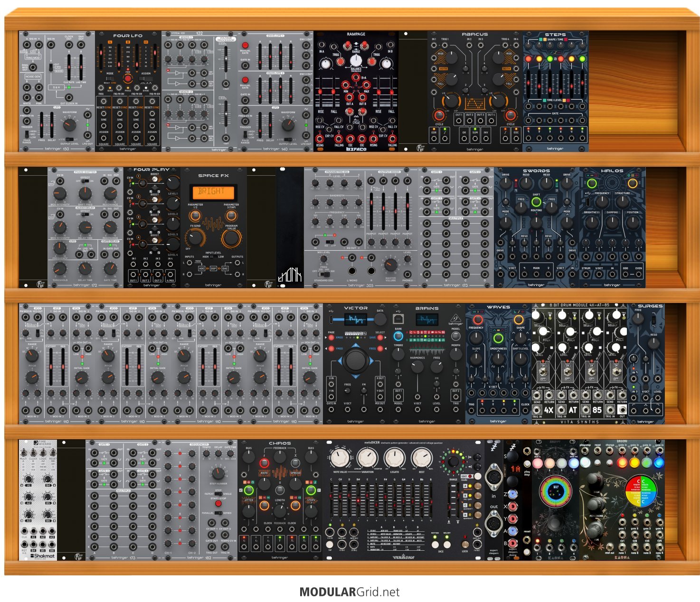Click the MODULARGrid.net link
The height and width of the screenshot is (602, 700).
(350, 592)
